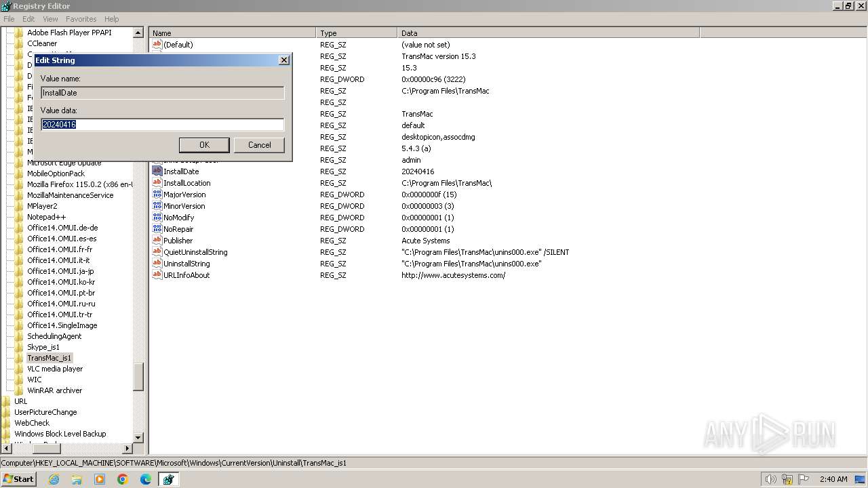Click the NoRepair DWORD value icon
This screenshot has height=488, width=868.
157,229
